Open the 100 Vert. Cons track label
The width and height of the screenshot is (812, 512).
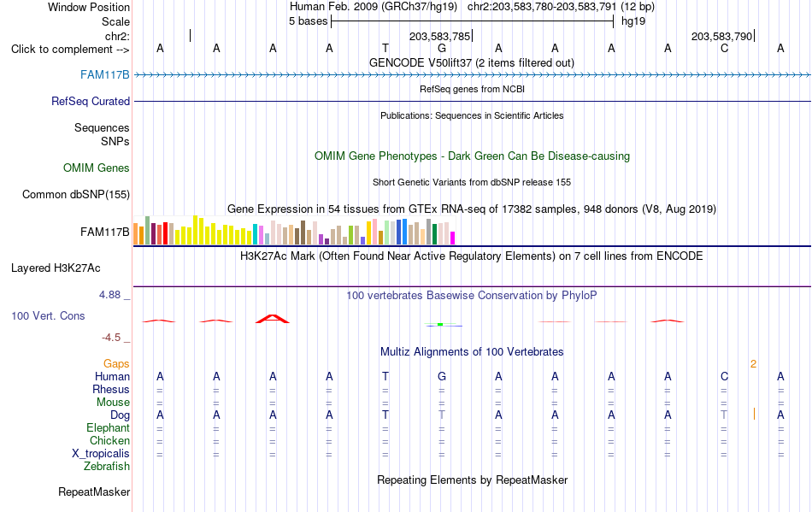click(48, 315)
